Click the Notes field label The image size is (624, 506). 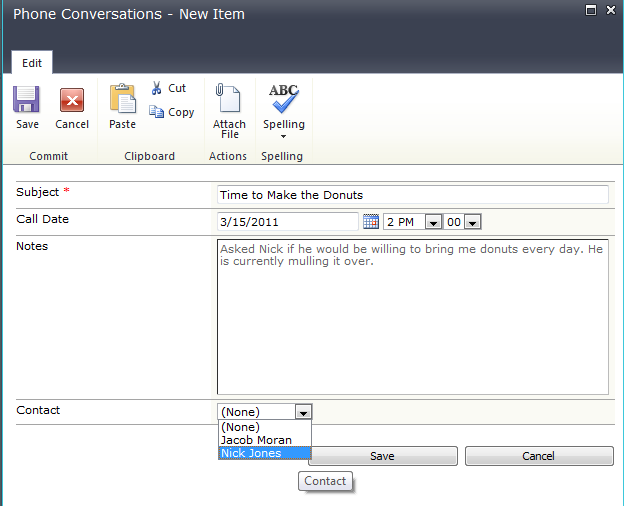click(x=32, y=246)
